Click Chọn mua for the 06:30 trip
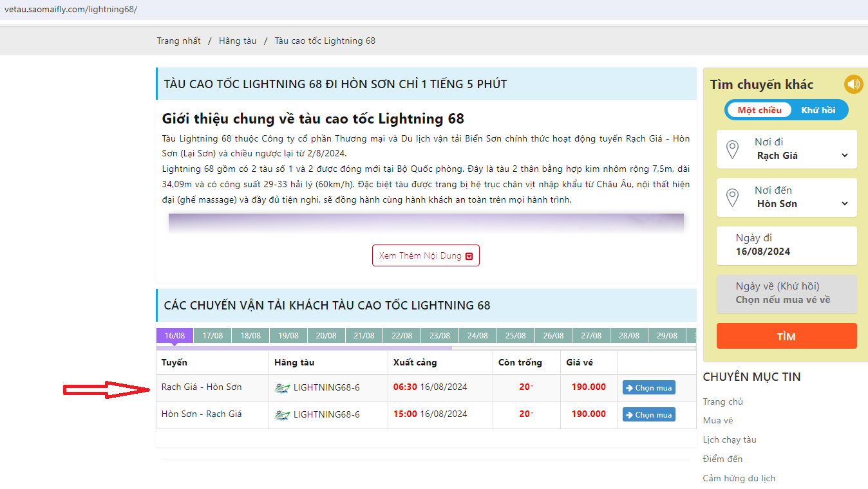The image size is (868, 489). (648, 388)
